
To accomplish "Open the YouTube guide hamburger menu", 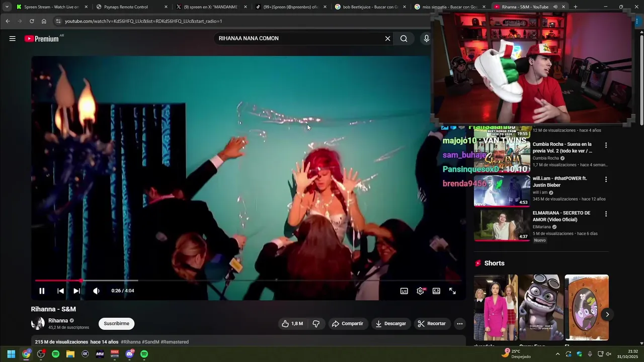I will (x=12, y=39).
